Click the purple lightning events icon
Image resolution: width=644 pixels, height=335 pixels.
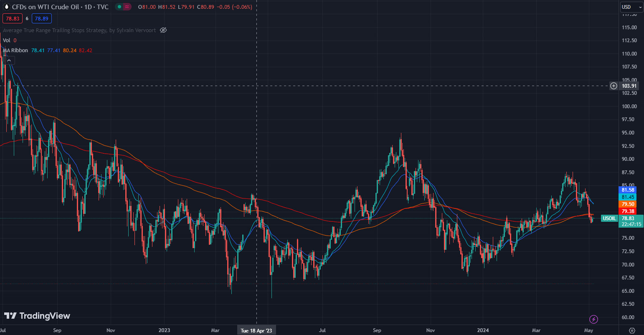coord(593,319)
